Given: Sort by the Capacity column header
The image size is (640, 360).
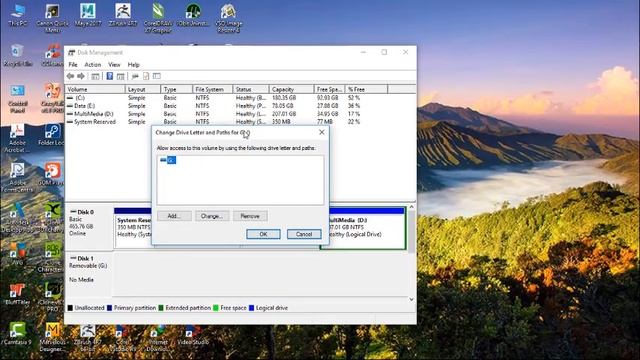Looking at the screenshot, I should [x=291, y=89].
